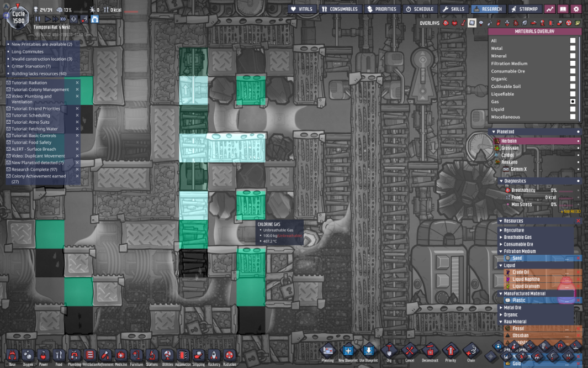
Task: Check the Metal materials filter
Action: tap(573, 48)
